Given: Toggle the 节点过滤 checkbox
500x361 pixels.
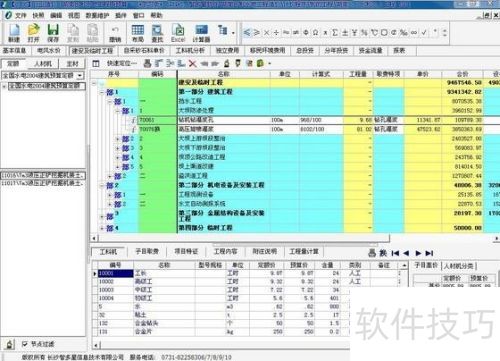Looking at the screenshot, I should [x=24, y=344].
